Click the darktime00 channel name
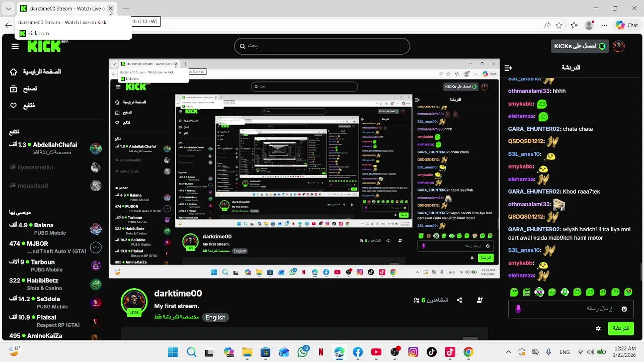Screen dimensions: 644x362 178,294
